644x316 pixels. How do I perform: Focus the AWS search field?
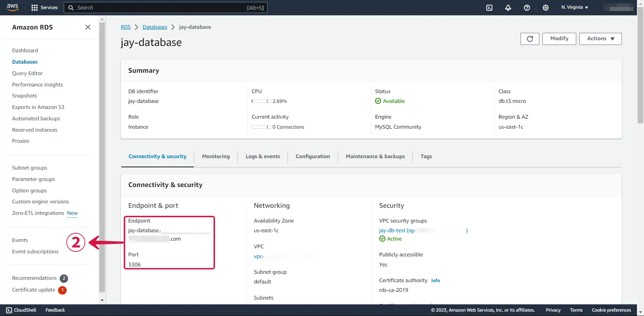pyautogui.click(x=166, y=7)
